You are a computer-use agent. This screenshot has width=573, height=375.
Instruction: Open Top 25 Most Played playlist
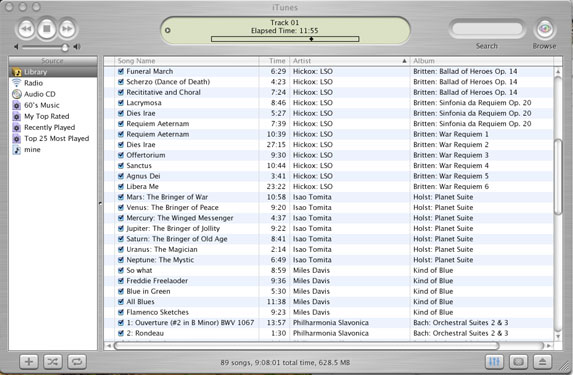click(x=53, y=139)
